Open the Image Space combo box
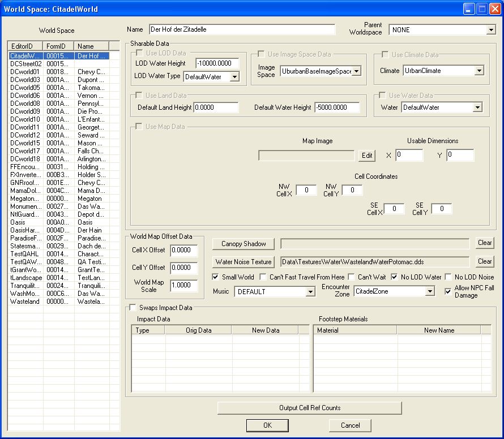Screen dimensions: 504x439 [356, 71]
